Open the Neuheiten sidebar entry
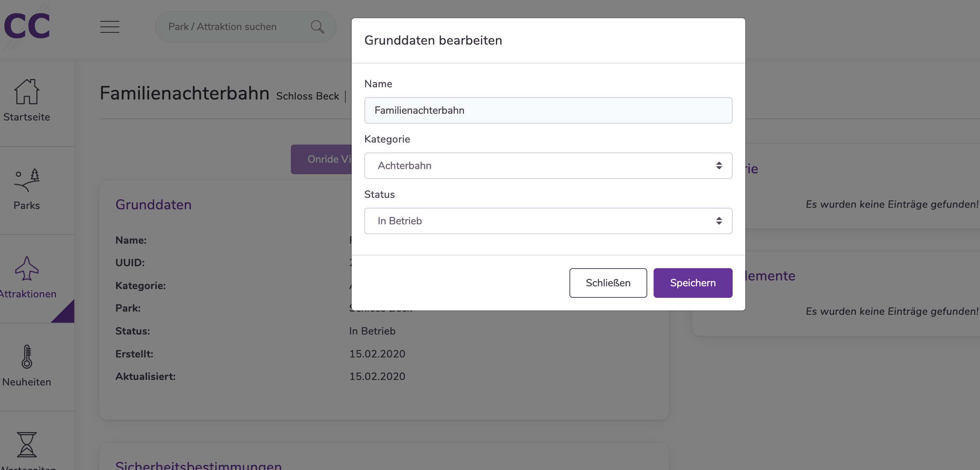 [x=27, y=367]
